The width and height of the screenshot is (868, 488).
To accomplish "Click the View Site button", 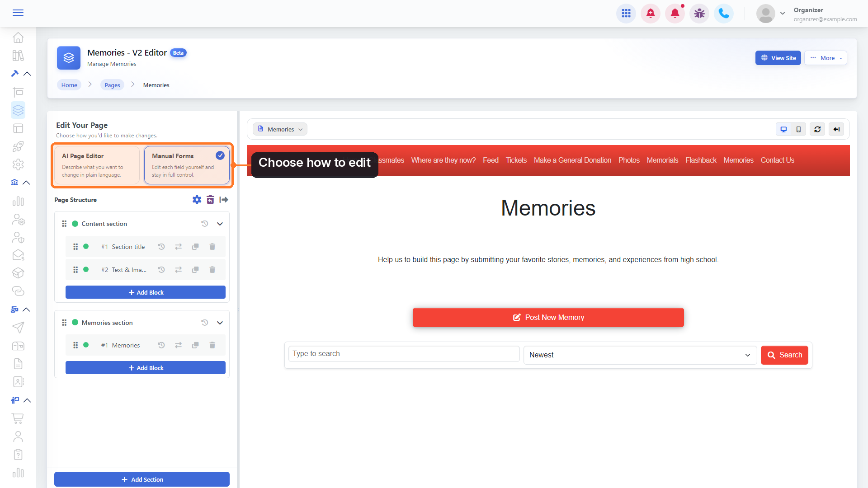I will click(x=778, y=58).
